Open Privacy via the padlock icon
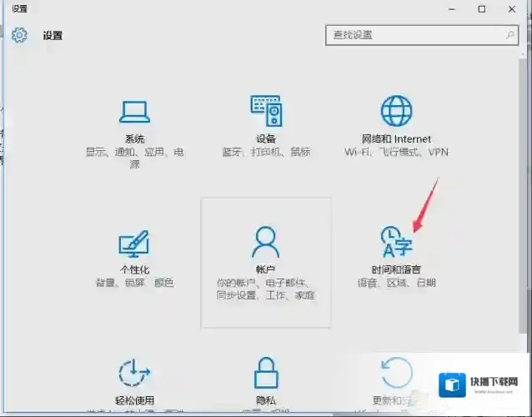Image resolution: width=532 pixels, height=417 pixels. 266,374
